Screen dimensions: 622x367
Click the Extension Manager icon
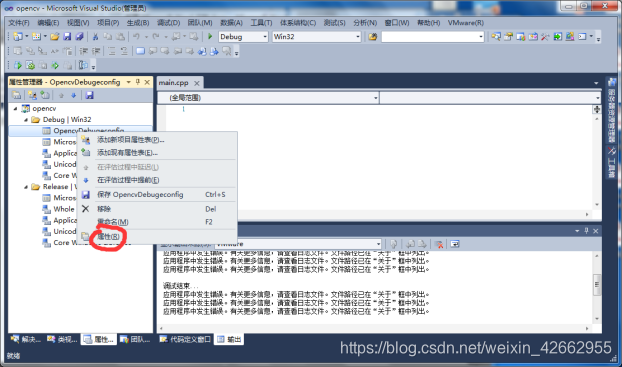(570, 37)
